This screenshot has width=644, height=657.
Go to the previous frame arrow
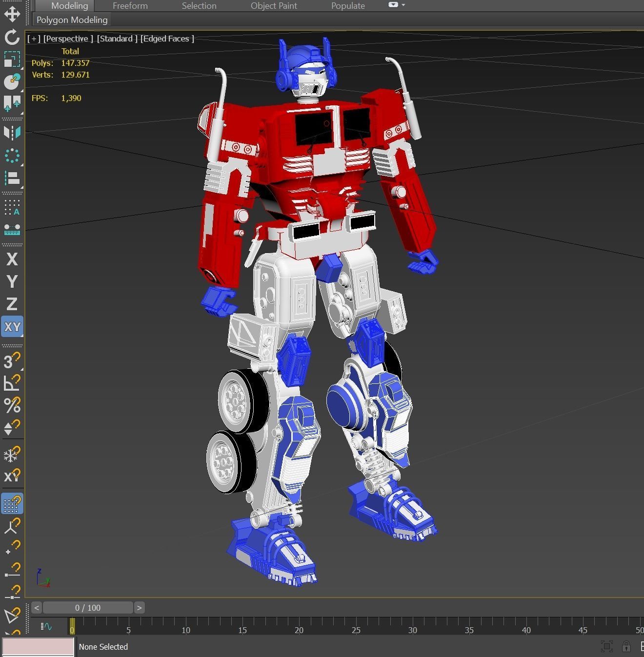[37, 607]
